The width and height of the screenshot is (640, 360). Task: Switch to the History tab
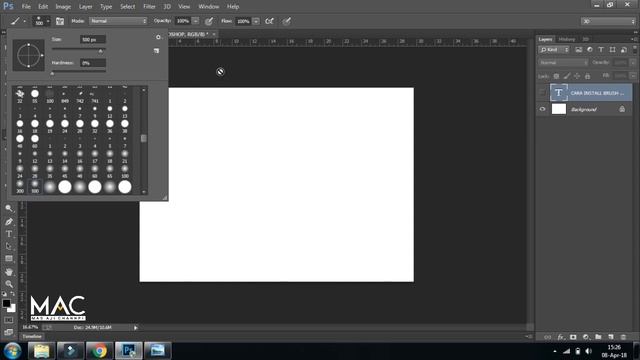(567, 39)
